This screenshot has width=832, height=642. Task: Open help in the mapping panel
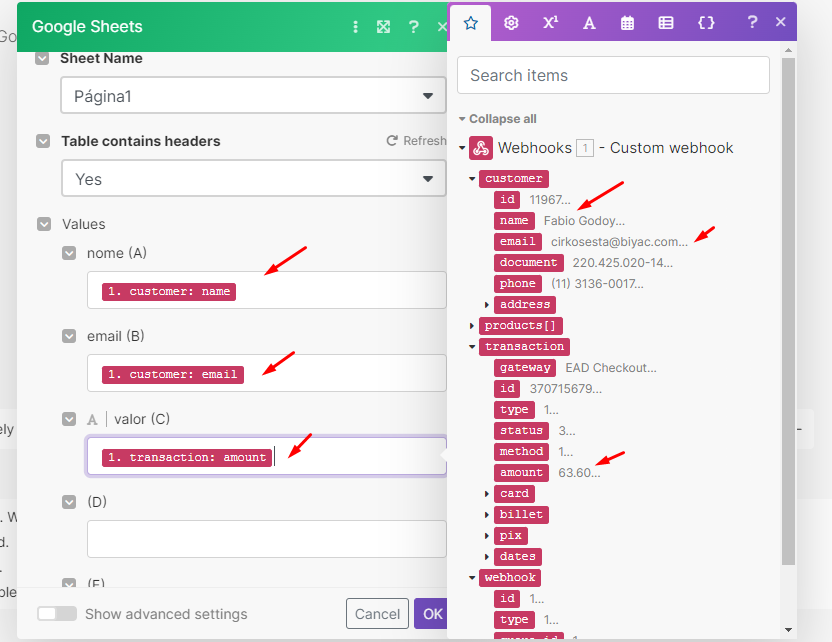(x=752, y=22)
